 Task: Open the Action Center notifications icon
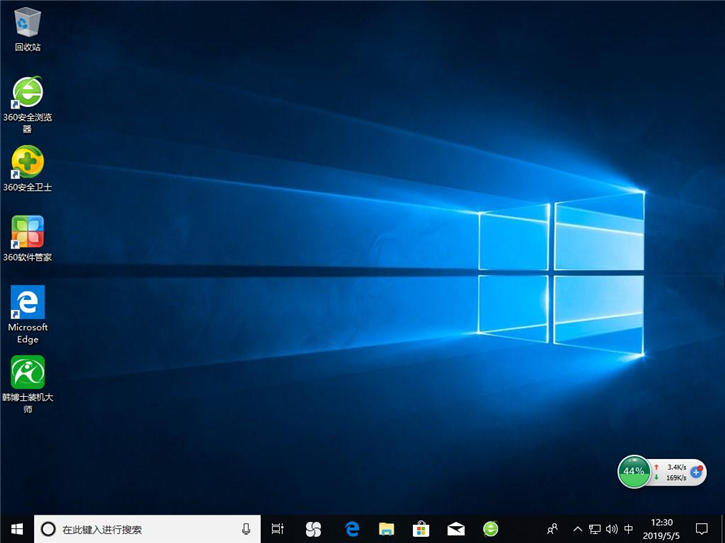pyautogui.click(x=702, y=529)
